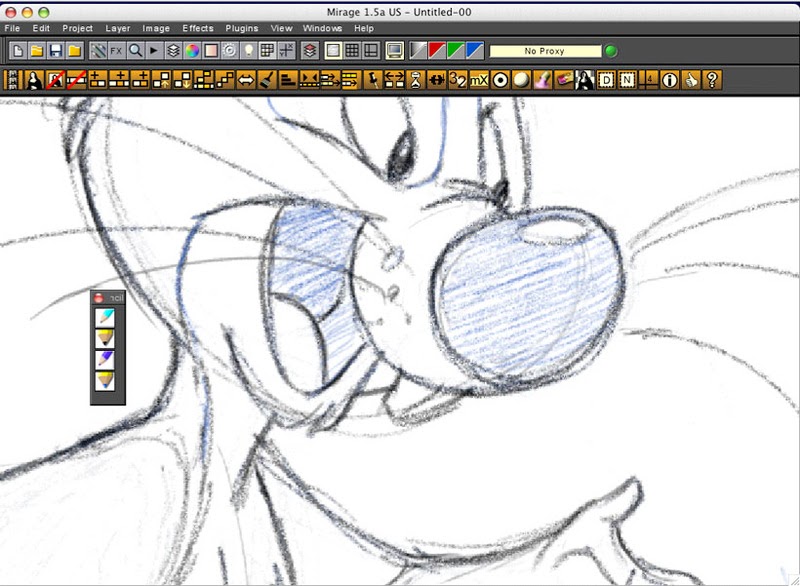The width and height of the screenshot is (800, 586).
Task: Click the crossed-out portrait clear image icon
Action: point(55,80)
